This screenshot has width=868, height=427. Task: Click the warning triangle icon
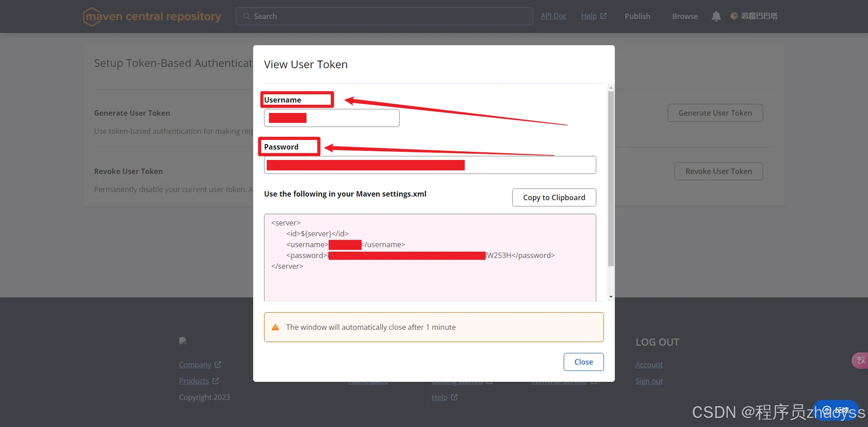click(275, 327)
